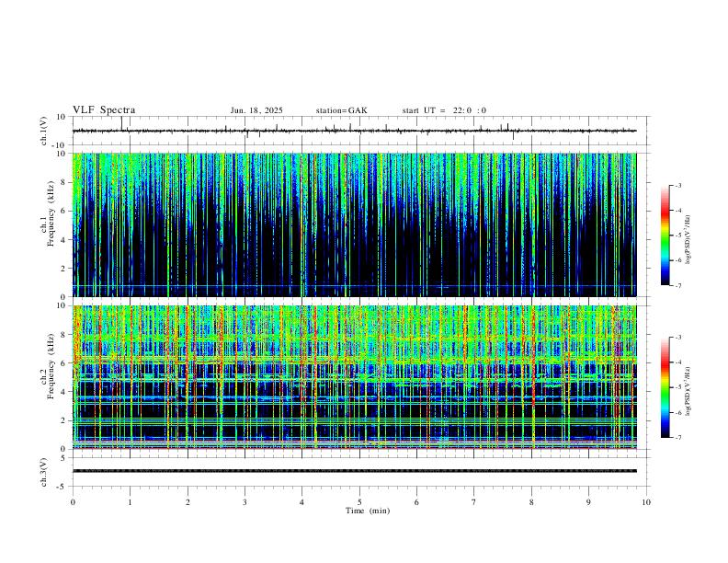This screenshot has height=563, width=728.
Task: Click the 'ch.1(V)' waveform axis label
Action: (44, 131)
